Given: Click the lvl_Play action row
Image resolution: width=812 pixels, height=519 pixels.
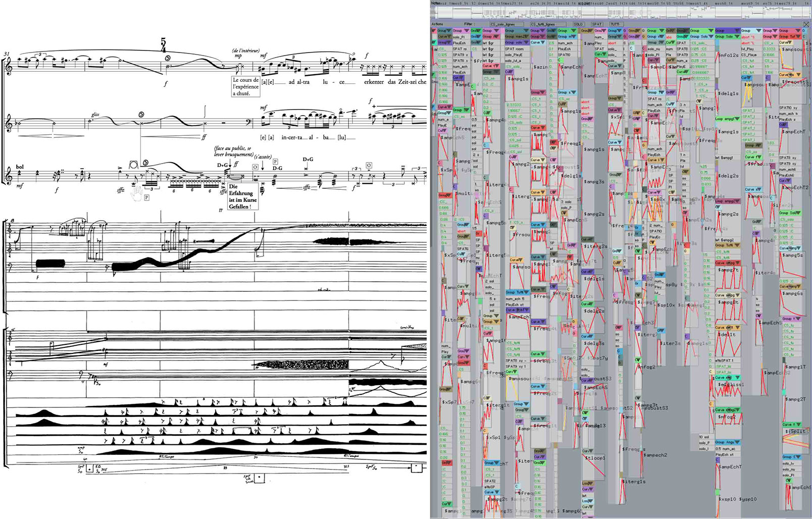Looking at the screenshot, I should coord(752,49).
